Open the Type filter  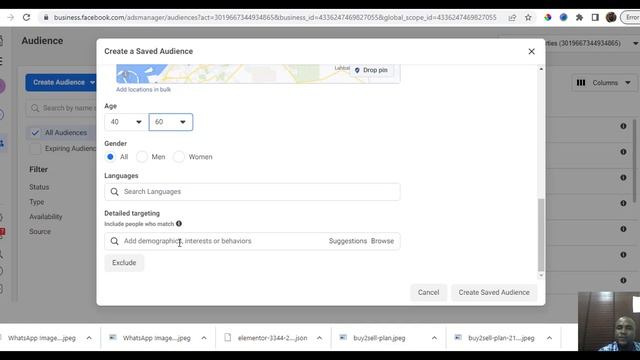tap(37, 202)
